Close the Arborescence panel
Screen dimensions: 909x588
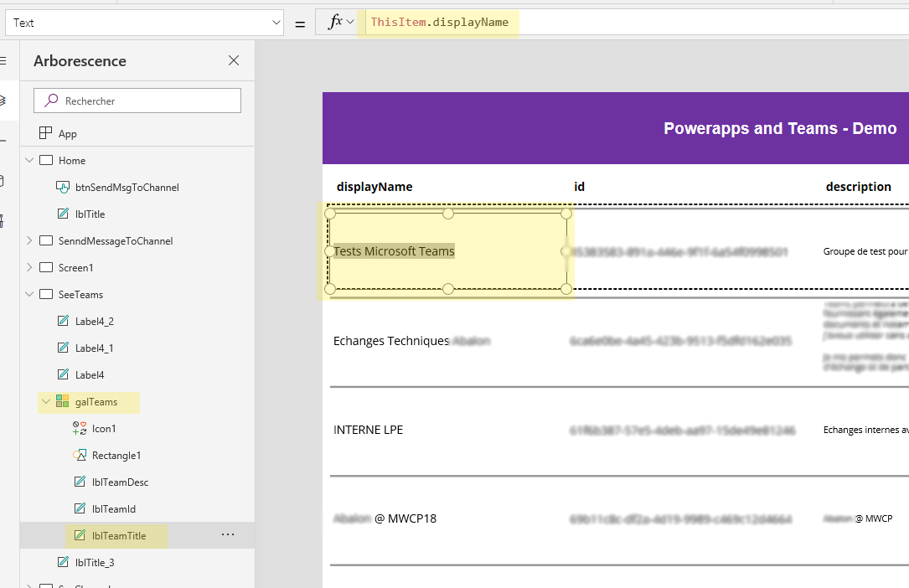pos(233,60)
